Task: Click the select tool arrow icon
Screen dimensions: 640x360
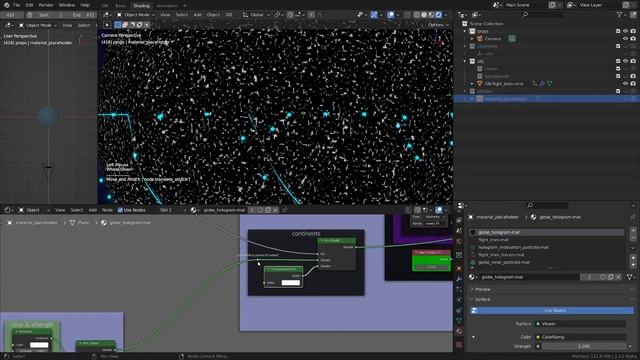Action: point(107,24)
